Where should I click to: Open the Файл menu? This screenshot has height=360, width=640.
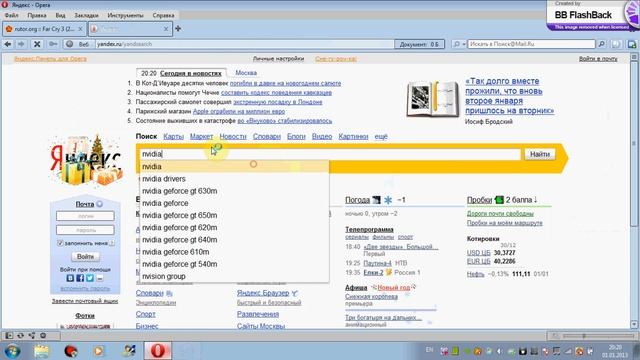click(12, 15)
